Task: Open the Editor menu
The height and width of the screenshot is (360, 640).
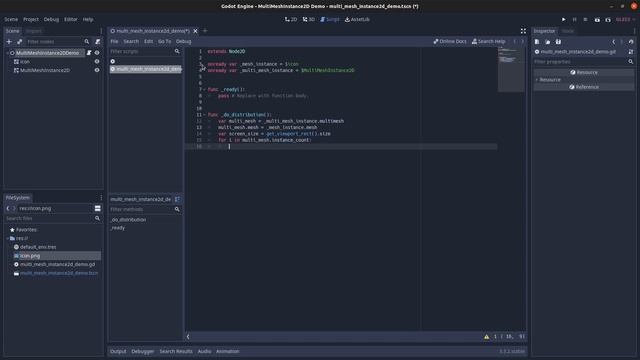Action: click(71, 19)
